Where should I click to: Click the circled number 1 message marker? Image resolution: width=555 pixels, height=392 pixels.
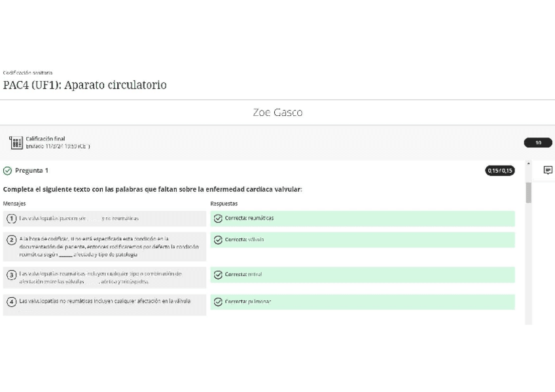[x=12, y=219]
